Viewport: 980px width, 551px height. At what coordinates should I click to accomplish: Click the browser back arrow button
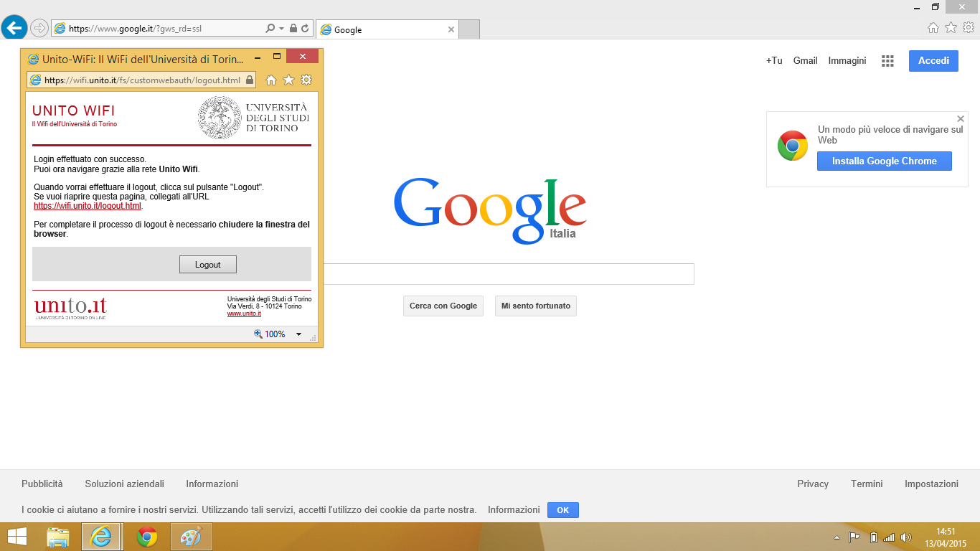pyautogui.click(x=14, y=28)
